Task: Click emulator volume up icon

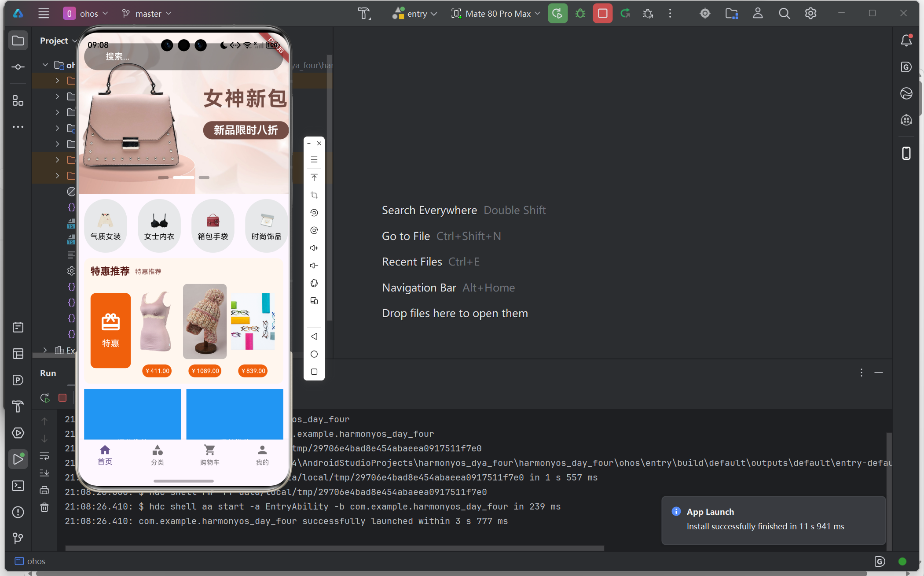Action: [314, 248]
